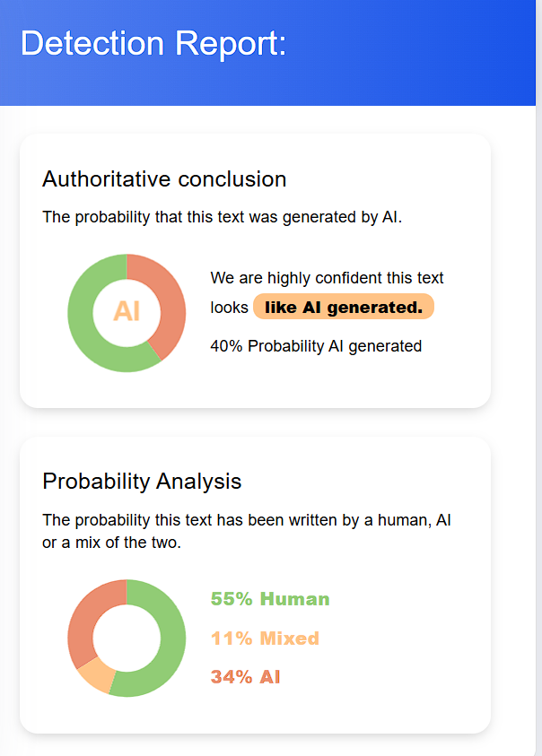
Task: Click the "AI" label inside the top donut
Action: pyautogui.click(x=127, y=311)
